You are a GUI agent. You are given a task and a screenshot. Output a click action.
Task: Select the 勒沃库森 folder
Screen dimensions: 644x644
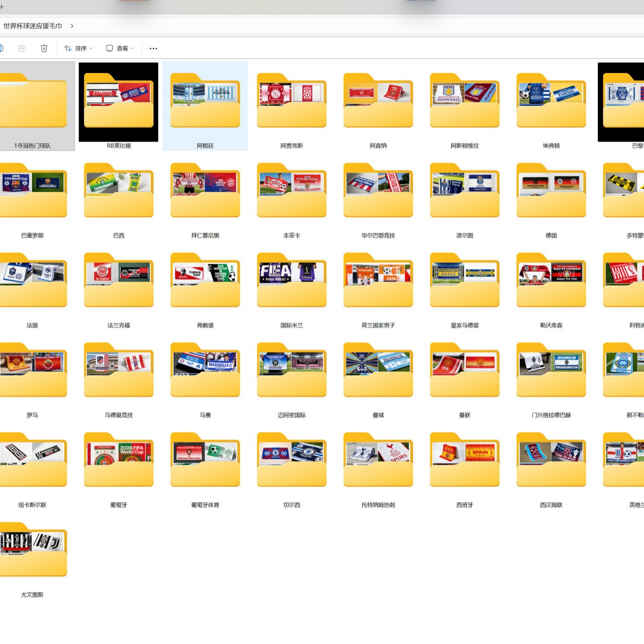tap(551, 280)
